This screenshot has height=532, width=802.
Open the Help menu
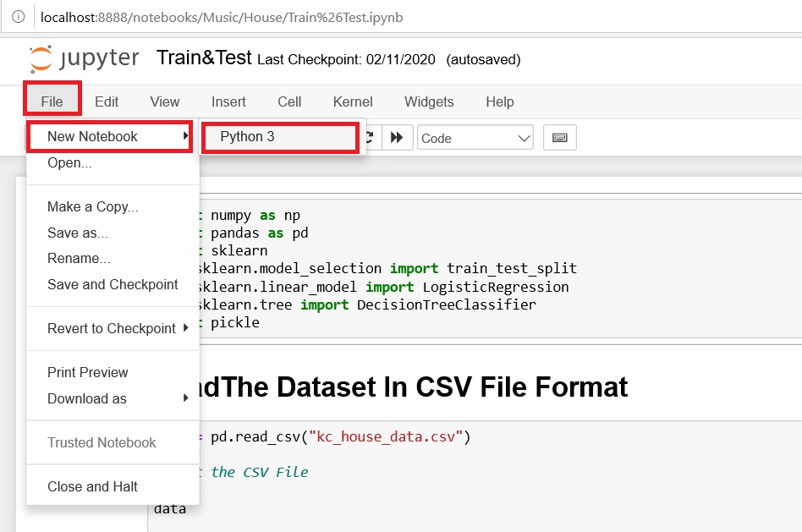click(499, 101)
